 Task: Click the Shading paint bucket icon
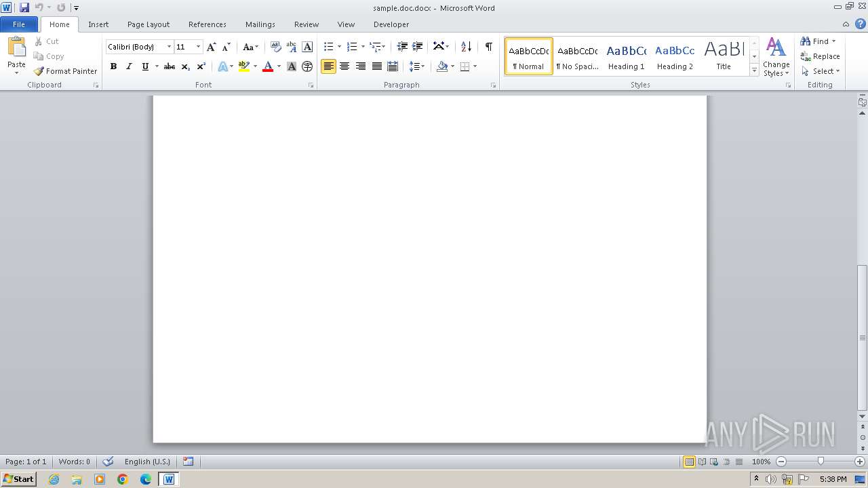coord(442,66)
